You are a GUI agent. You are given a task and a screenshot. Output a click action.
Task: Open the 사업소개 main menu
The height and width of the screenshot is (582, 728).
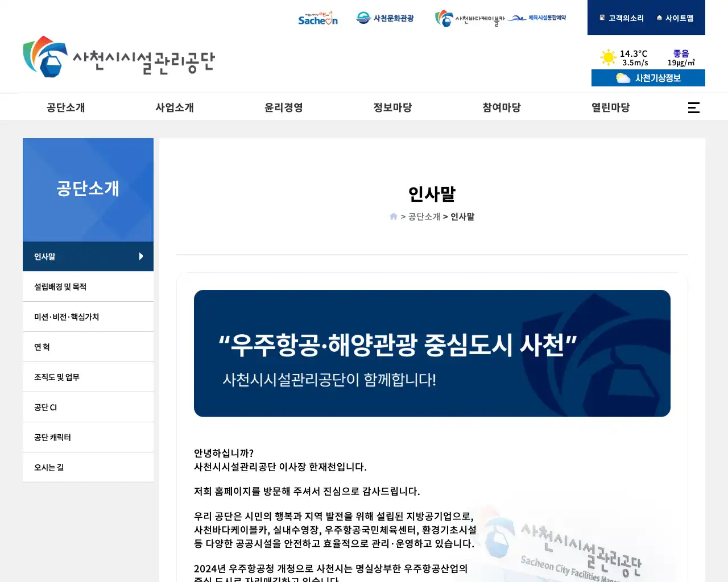(x=175, y=107)
